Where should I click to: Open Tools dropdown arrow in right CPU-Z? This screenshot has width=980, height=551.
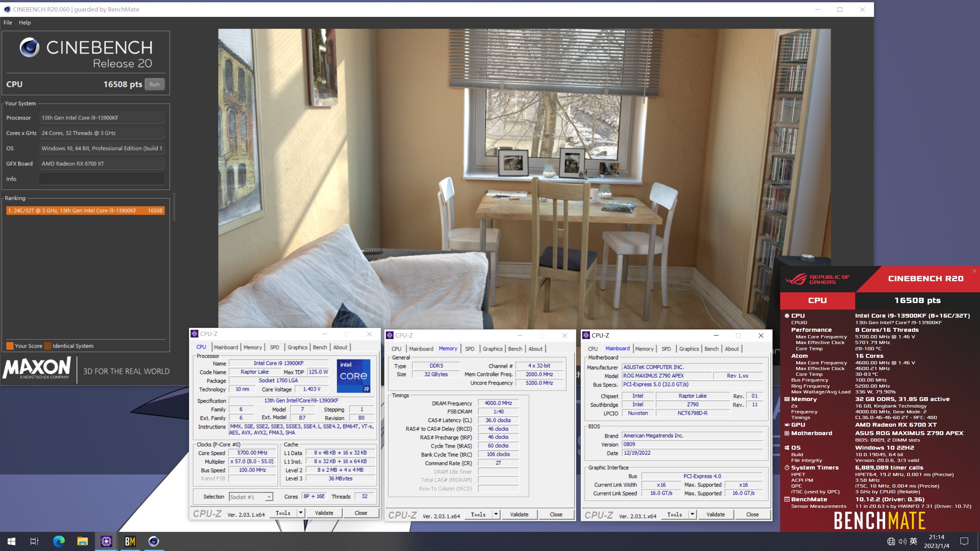[x=692, y=514]
